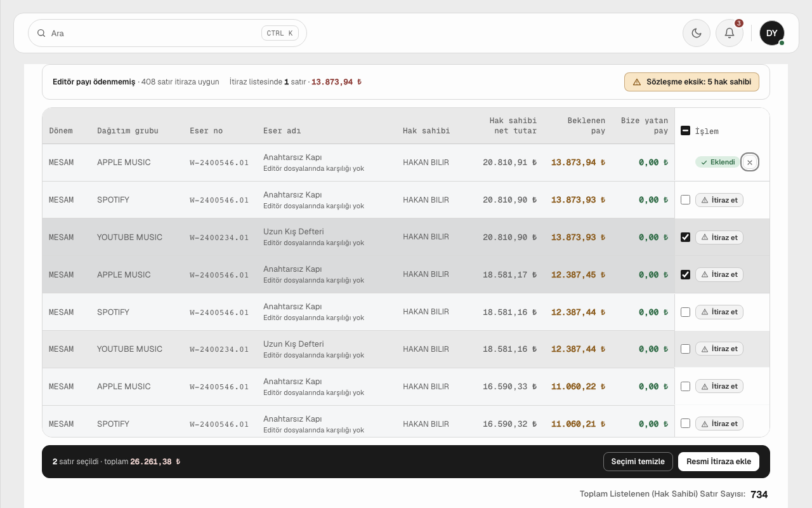The width and height of the screenshot is (812, 508).
Task: Uncheck the APPLE MUSIC 18.581,17 ₺ row checkbox
Action: tap(685, 275)
